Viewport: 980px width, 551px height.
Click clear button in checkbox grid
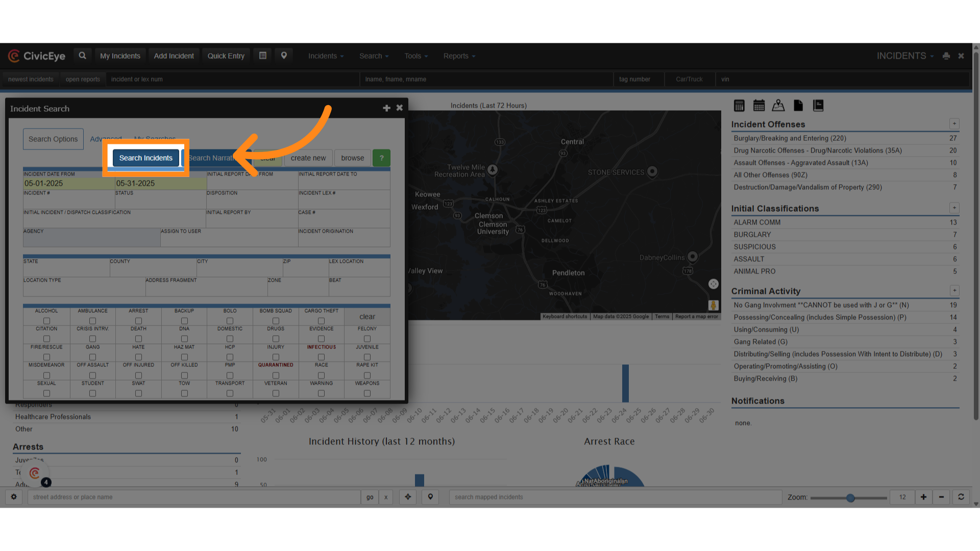coord(367,317)
